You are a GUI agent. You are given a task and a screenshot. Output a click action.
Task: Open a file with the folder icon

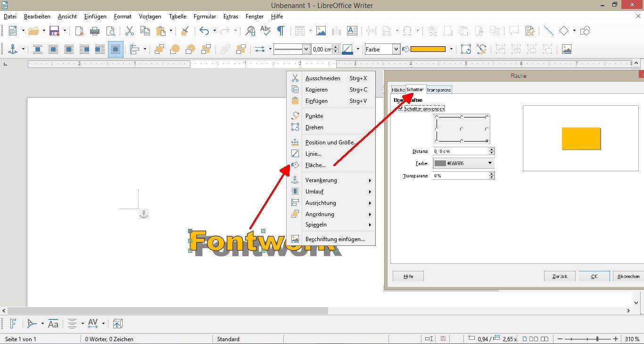[33, 31]
